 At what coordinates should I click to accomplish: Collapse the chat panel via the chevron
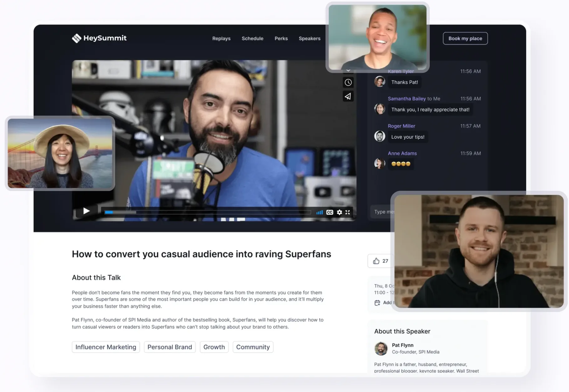[x=348, y=70]
